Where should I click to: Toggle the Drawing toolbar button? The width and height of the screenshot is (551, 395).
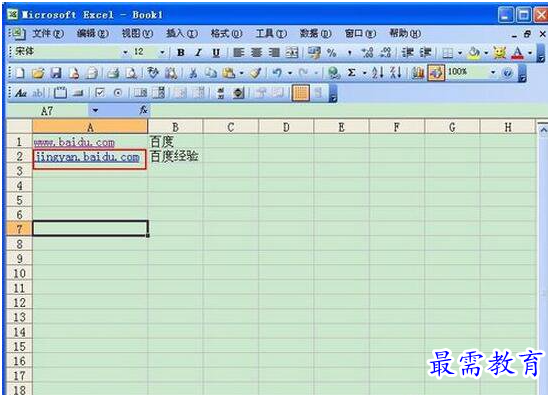pyautogui.click(x=436, y=73)
